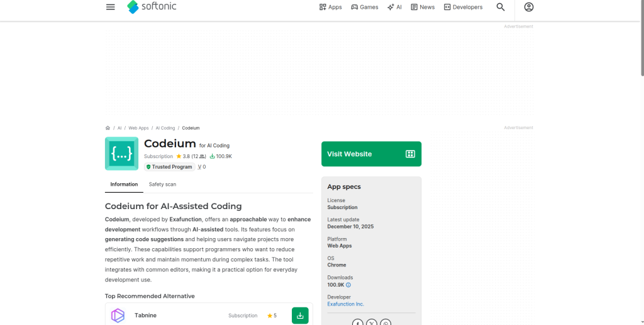Screen dimensions: 644x325
Task: Click the home icon in breadcrumb
Action: tap(108, 128)
